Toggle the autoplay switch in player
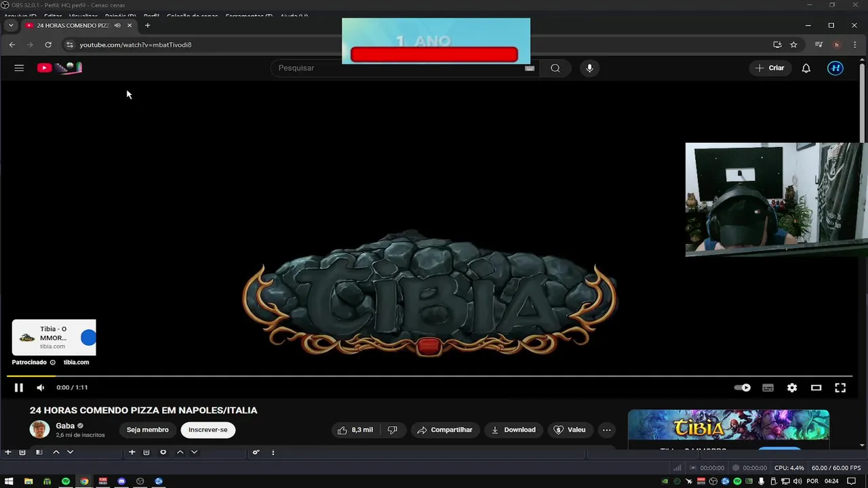This screenshot has height=488, width=868. coord(743,388)
